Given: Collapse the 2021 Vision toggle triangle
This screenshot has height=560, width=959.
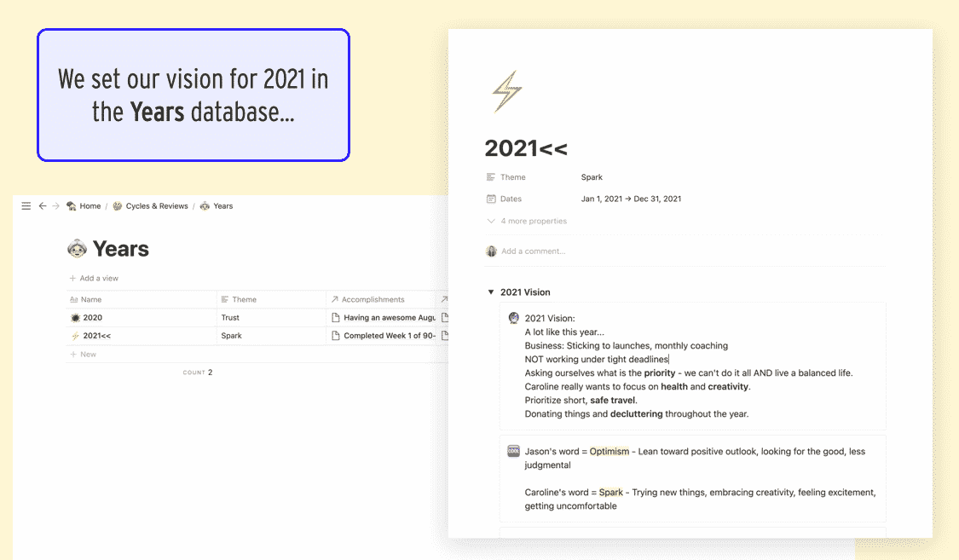Looking at the screenshot, I should (x=490, y=292).
